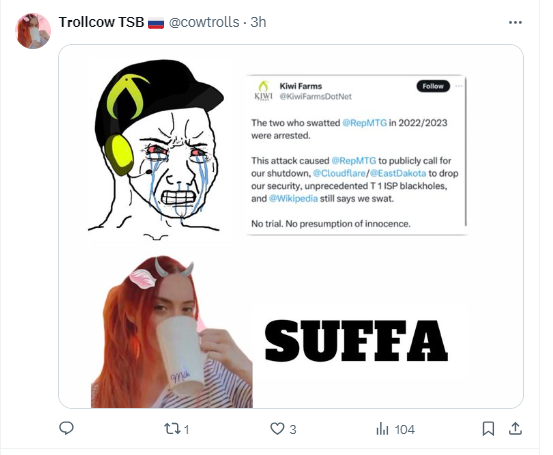Click the Follow button in embedded tweet

click(x=433, y=86)
